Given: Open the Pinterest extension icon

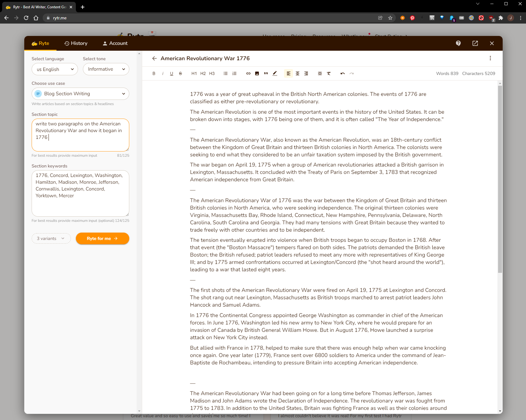Looking at the screenshot, I should 412,18.
